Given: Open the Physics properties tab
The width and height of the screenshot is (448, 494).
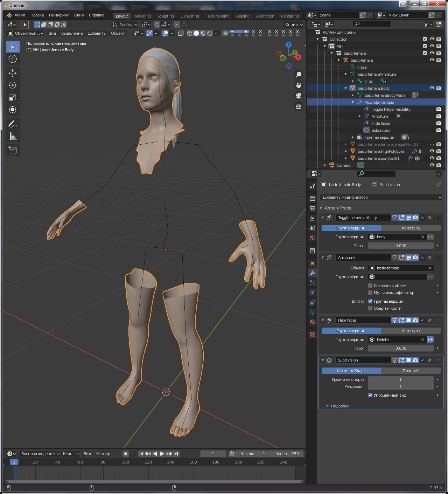Looking at the screenshot, I should point(313,293).
